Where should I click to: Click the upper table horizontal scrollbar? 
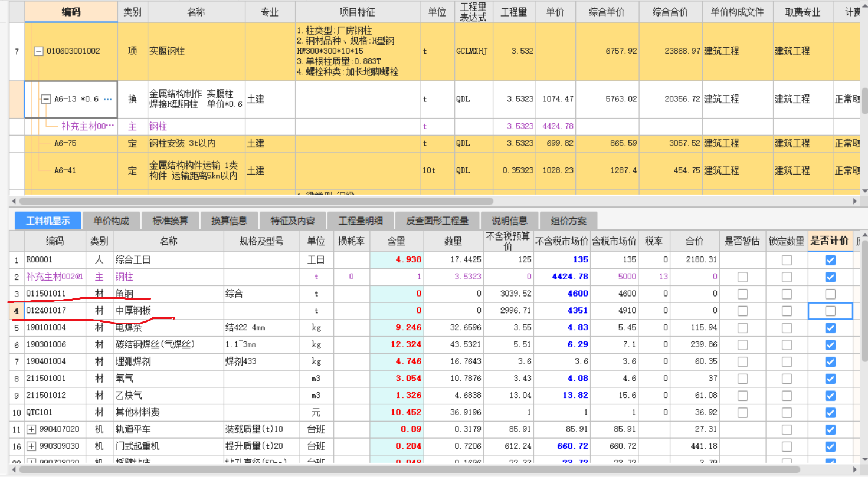pos(257,201)
